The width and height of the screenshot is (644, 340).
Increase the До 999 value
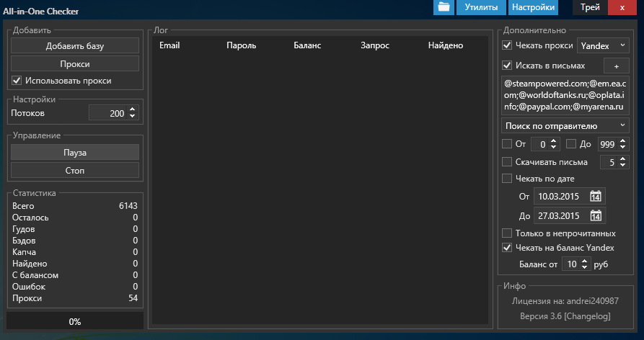pos(622,140)
